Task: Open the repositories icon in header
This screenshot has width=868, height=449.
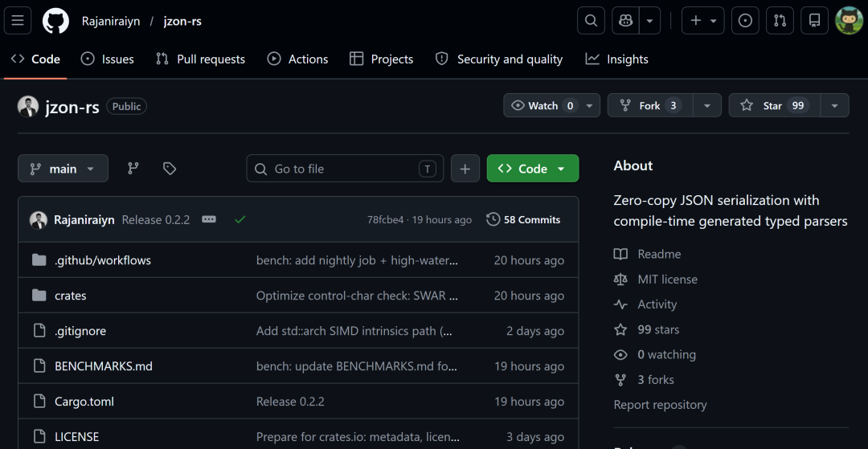Action: pos(814,21)
